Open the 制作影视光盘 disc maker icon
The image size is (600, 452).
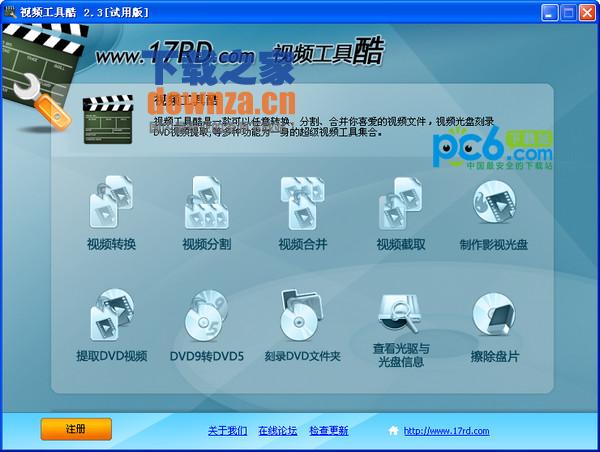point(494,202)
